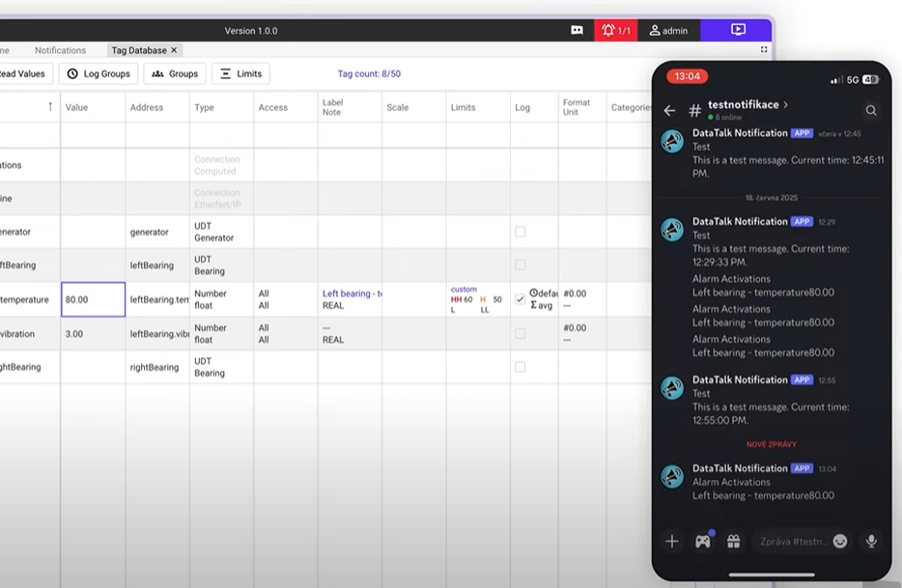Toggle Log checkbox for rightBearing row
This screenshot has height=588, width=902.
click(520, 367)
